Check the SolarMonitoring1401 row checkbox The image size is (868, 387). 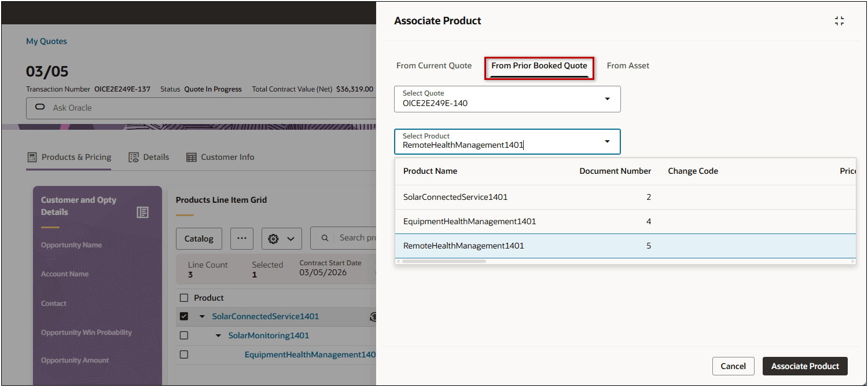click(x=184, y=335)
